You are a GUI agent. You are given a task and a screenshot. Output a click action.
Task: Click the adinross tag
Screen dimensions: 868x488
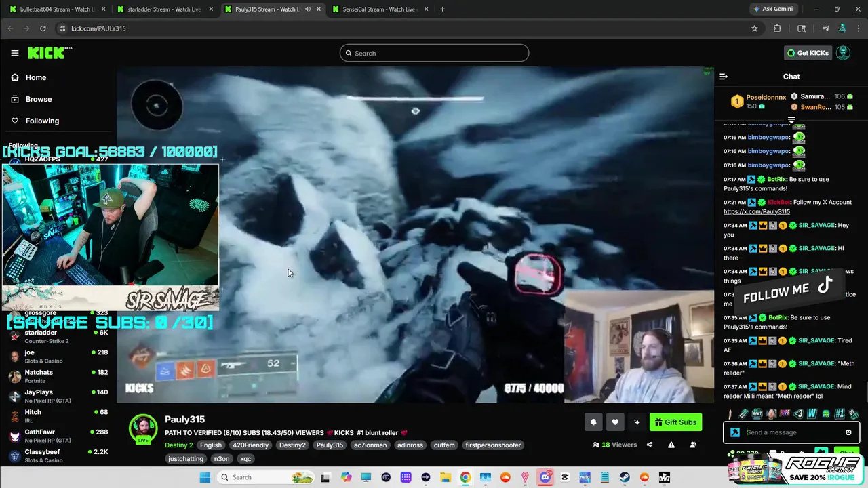[410, 445]
